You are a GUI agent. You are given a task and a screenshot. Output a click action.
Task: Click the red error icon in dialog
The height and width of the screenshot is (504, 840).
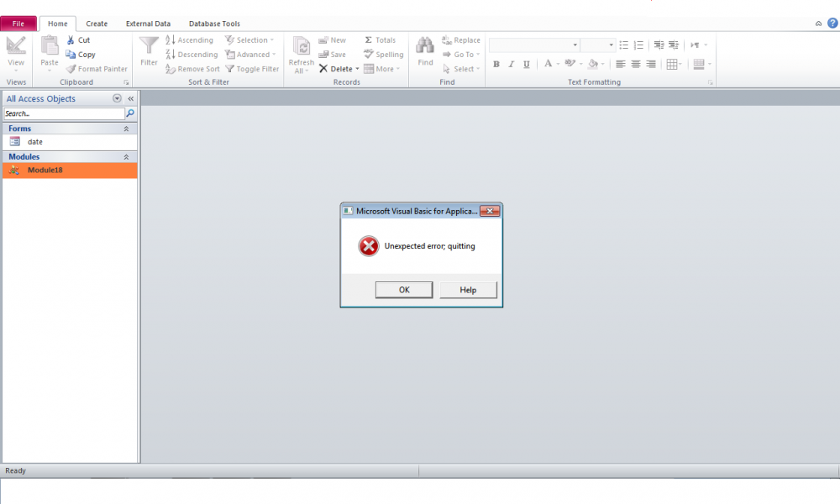(369, 246)
